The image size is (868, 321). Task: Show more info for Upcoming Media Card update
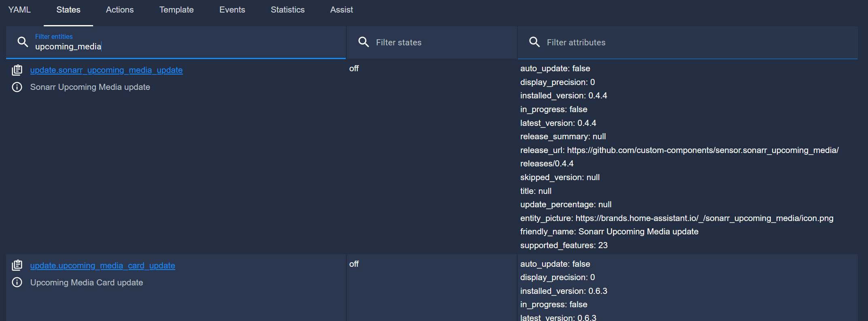click(17, 282)
